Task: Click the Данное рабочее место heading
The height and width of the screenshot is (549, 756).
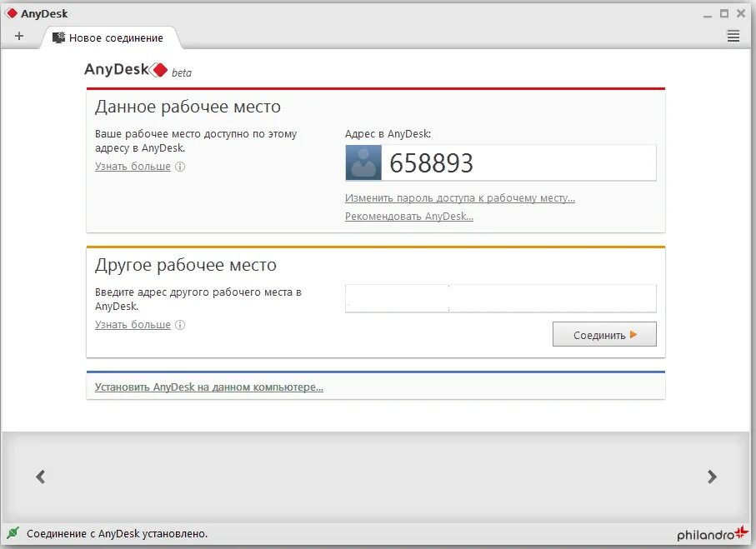Action: (x=188, y=107)
